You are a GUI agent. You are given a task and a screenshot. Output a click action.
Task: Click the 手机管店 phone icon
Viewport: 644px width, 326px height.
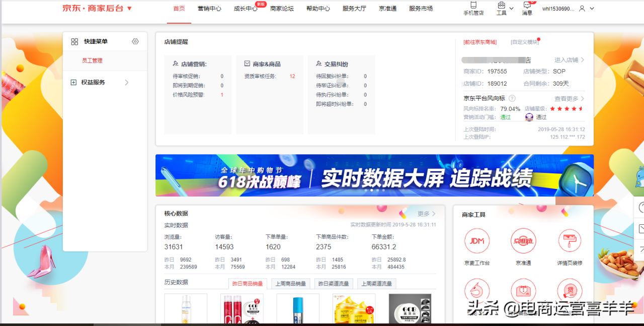click(x=473, y=5)
